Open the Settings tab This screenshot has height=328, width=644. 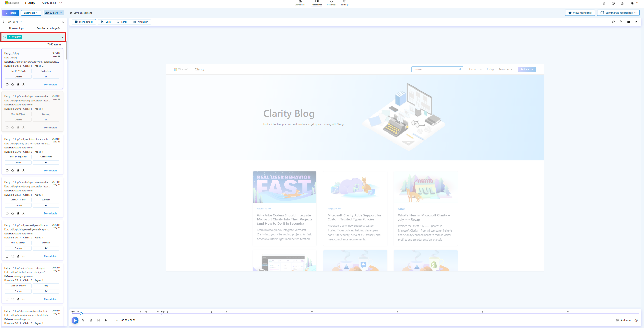coord(345,3)
